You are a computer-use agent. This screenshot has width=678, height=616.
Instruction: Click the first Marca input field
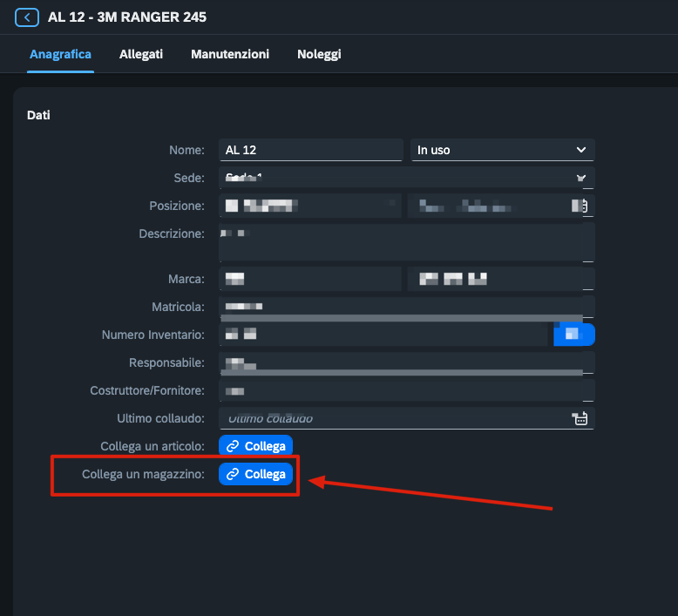click(310, 279)
